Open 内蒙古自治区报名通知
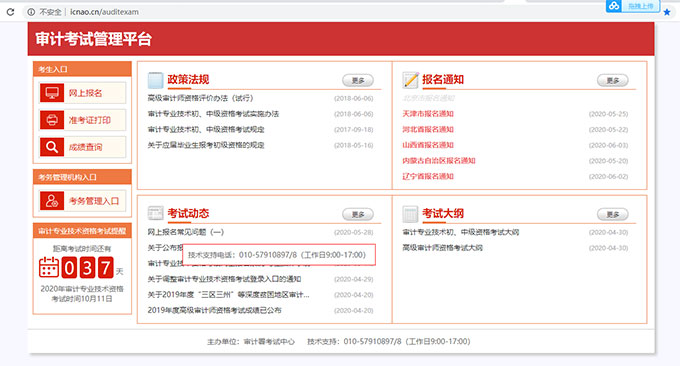680x366 pixels. (x=439, y=161)
